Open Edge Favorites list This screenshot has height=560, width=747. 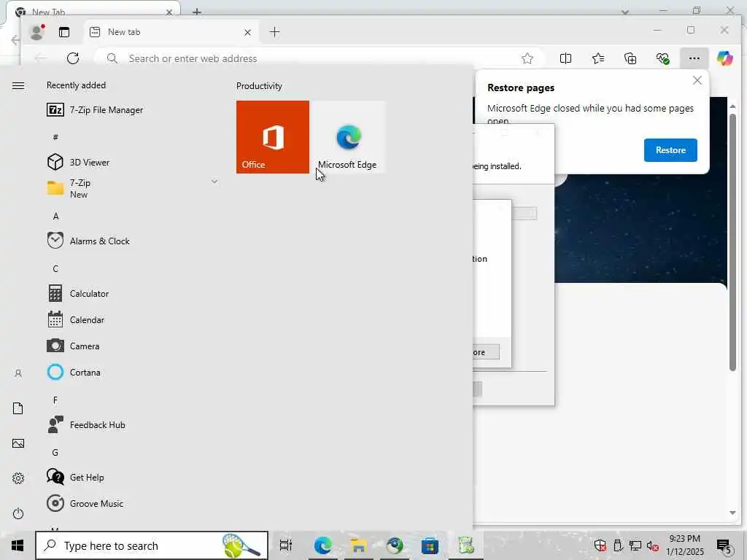pos(598,58)
